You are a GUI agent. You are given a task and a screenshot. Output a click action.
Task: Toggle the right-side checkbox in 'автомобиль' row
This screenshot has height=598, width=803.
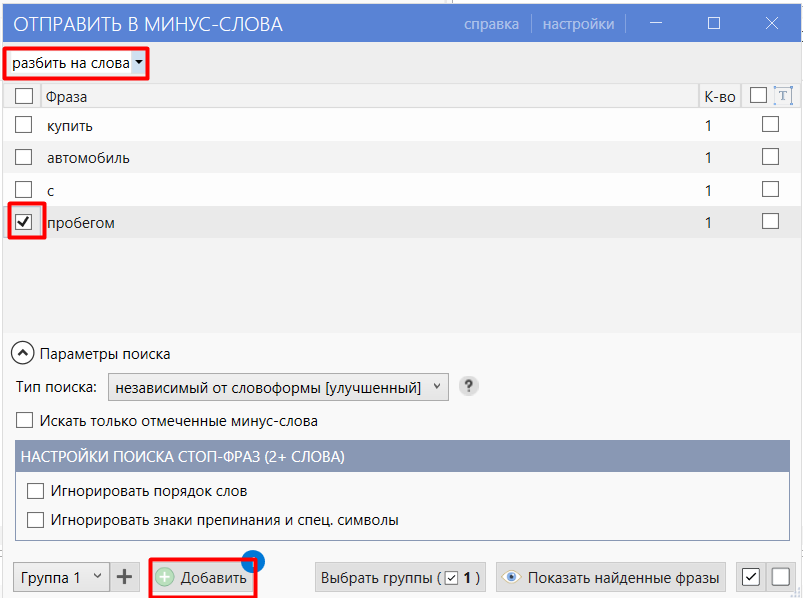770,157
